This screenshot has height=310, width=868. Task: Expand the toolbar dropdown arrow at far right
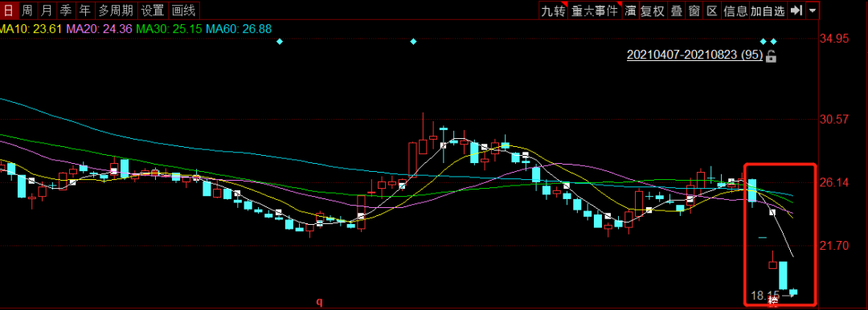point(812,10)
